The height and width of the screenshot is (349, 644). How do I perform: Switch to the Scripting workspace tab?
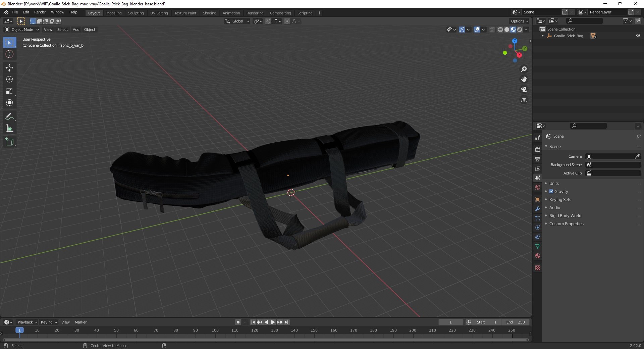click(x=305, y=13)
